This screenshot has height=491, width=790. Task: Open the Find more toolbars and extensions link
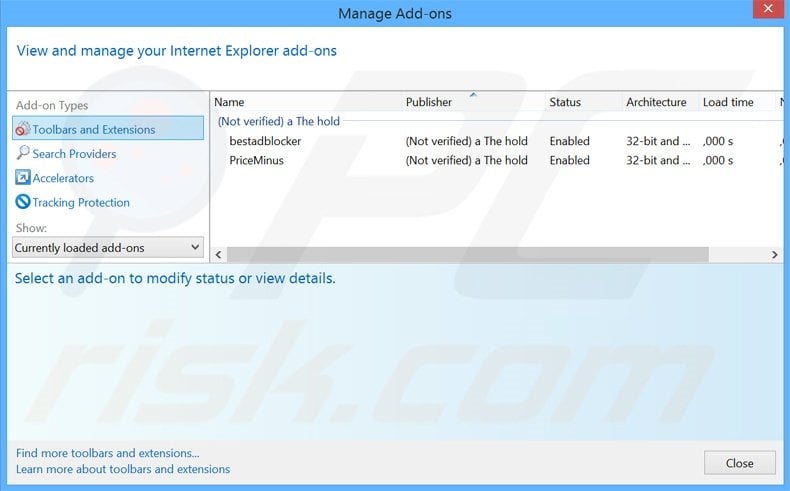[107, 453]
